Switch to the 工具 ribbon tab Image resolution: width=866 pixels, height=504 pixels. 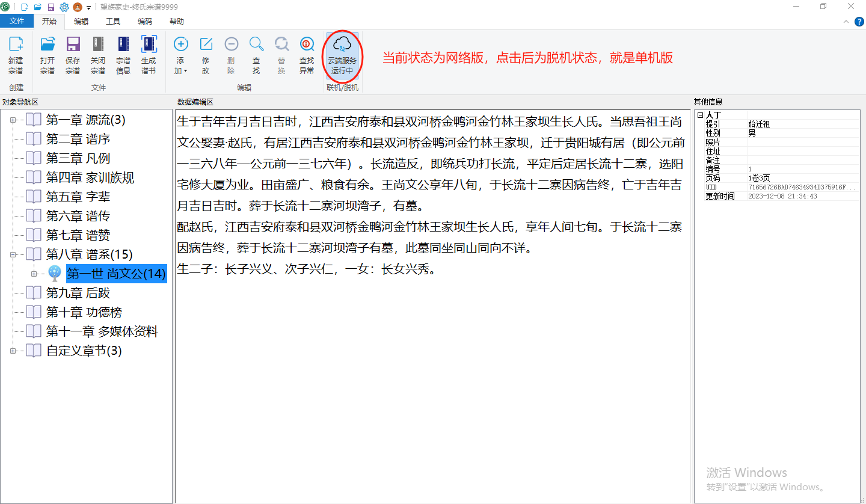tap(113, 21)
